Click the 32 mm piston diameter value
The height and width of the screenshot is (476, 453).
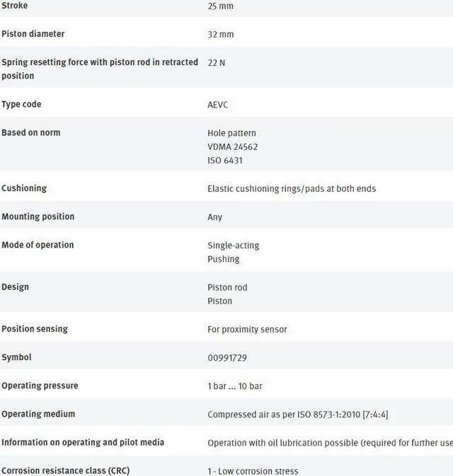220,35
